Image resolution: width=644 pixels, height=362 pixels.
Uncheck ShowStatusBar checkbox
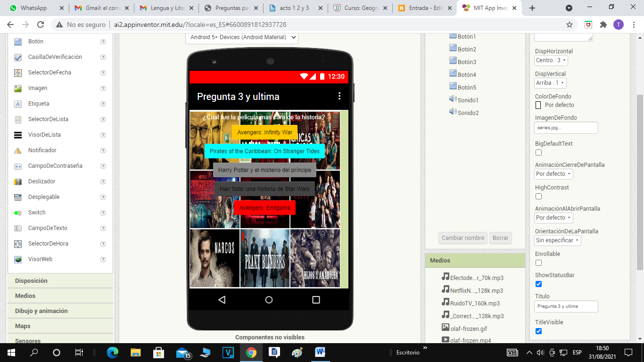point(538,284)
